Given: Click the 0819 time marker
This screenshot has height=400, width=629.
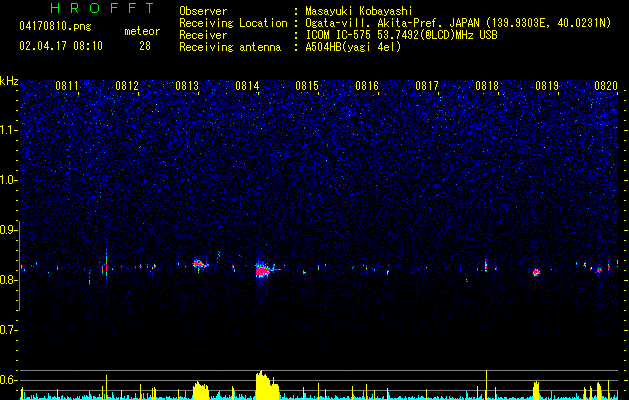Looking at the screenshot, I should tap(547, 85).
